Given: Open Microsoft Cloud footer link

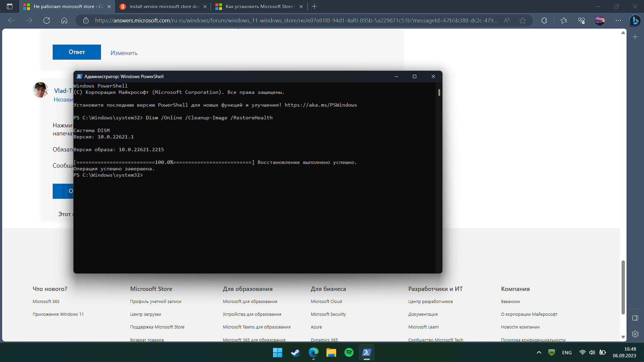Looking at the screenshot, I should [326, 301].
